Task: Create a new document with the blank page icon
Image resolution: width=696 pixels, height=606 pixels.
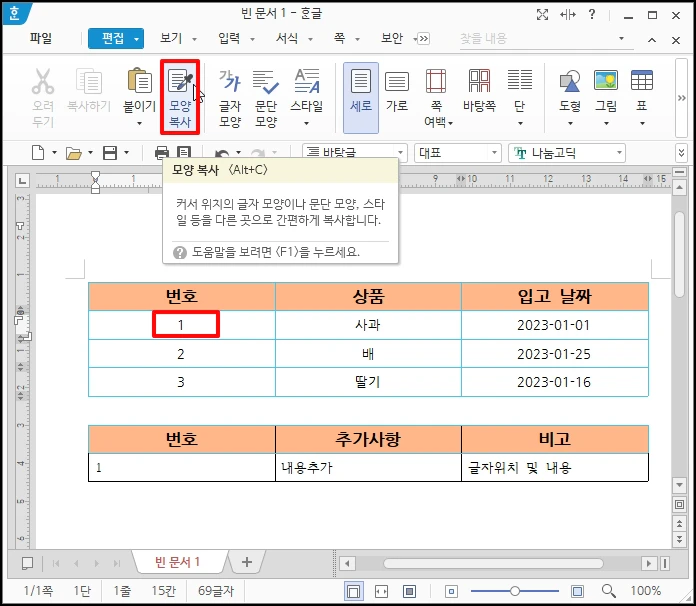Action: click(38, 153)
